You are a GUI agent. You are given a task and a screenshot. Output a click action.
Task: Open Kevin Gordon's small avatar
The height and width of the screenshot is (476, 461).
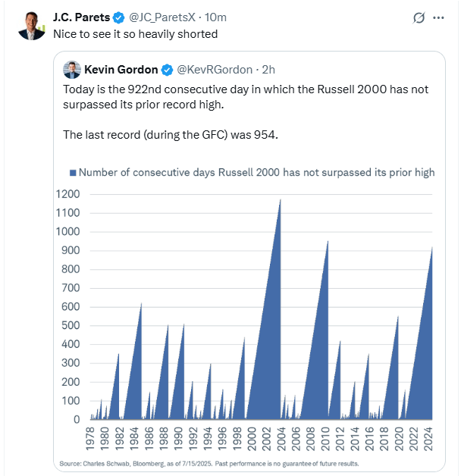click(72, 70)
